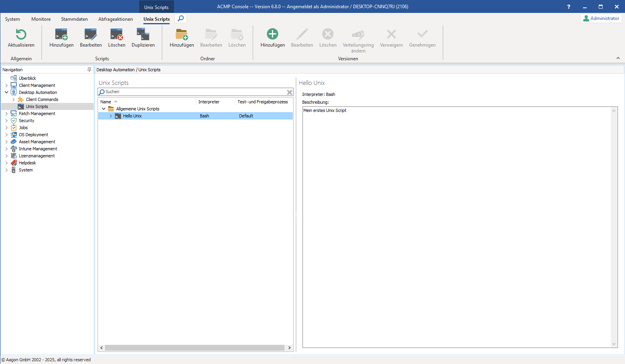625x364 pixels.
Task: Switch to the Abfrageaktionen tab
Action: [115, 19]
